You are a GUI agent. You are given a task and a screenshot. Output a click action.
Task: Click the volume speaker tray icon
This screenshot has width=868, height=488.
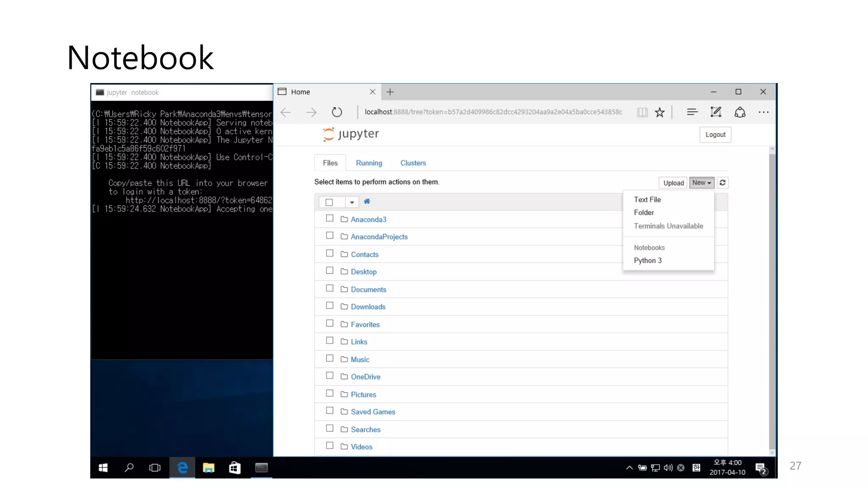668,468
